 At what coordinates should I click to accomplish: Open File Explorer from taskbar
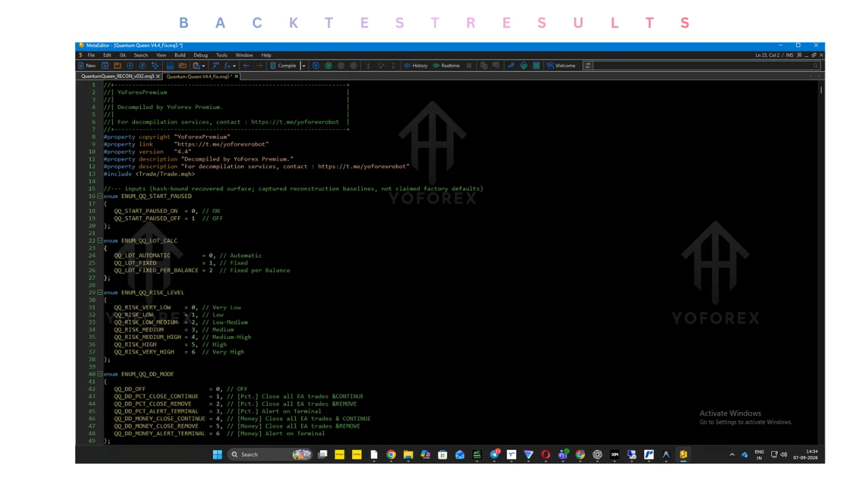click(408, 455)
